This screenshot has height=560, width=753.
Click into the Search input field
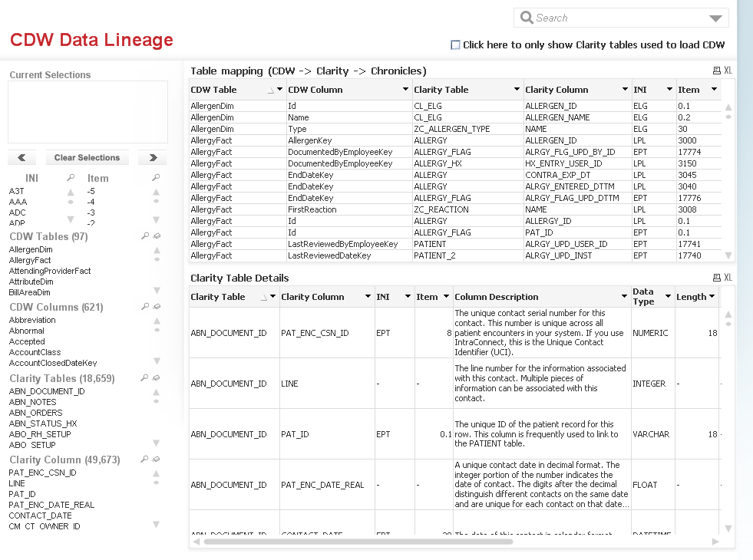click(x=619, y=18)
